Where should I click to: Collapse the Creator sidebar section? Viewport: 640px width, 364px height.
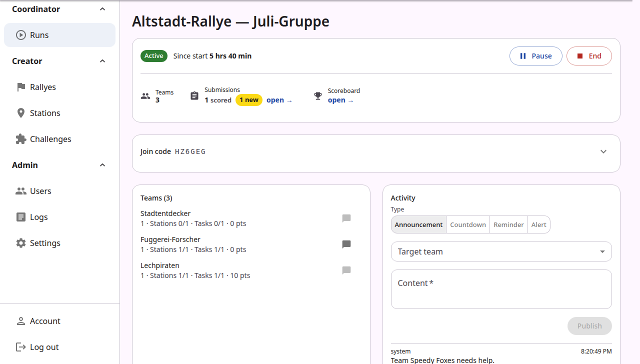(102, 61)
